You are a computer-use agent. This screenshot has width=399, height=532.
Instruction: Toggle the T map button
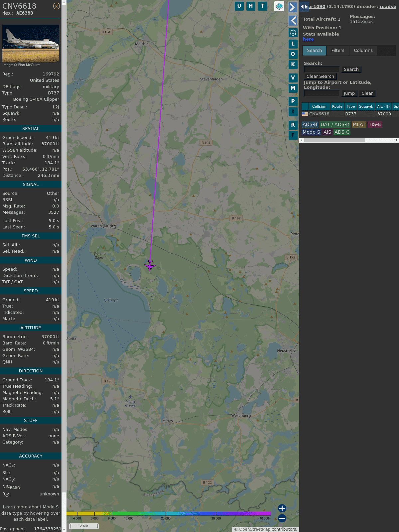[x=263, y=6]
